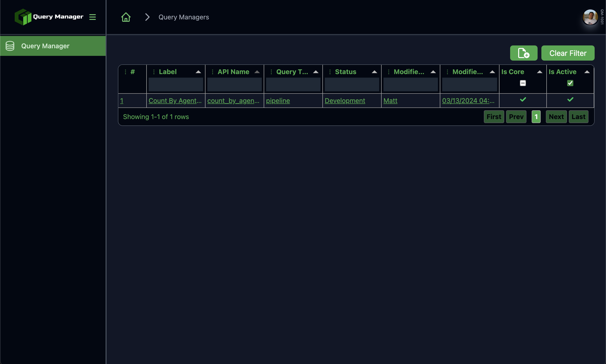The image size is (606, 364).
Task: Click inside the Status filter input field
Action: click(x=352, y=84)
